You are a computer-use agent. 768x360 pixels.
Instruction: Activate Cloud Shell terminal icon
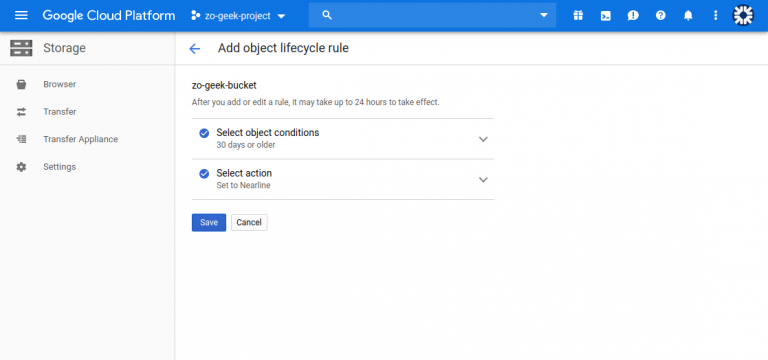click(606, 16)
